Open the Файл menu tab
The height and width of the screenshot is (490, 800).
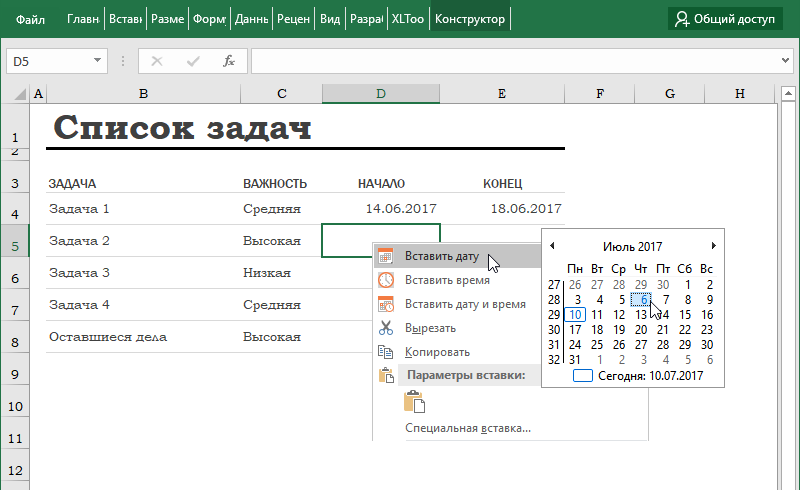(30, 18)
